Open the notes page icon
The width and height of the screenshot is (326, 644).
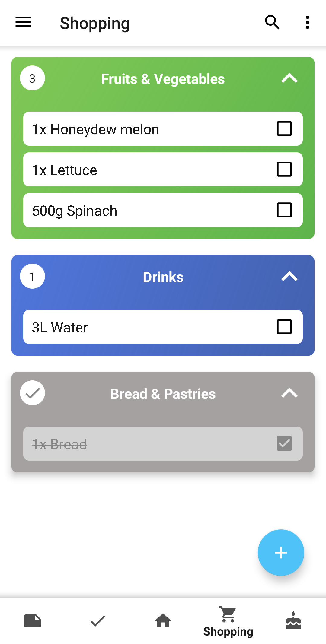(33, 621)
